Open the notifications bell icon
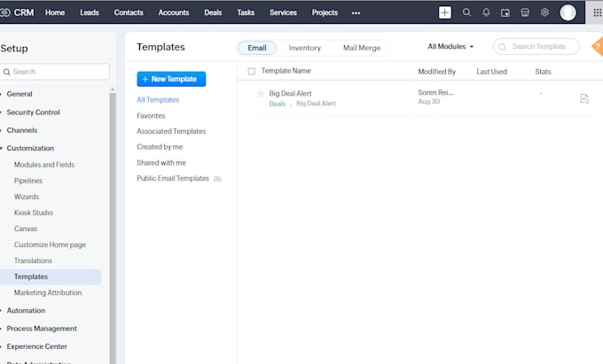Screen dimensions: 603x364 pos(486,12)
